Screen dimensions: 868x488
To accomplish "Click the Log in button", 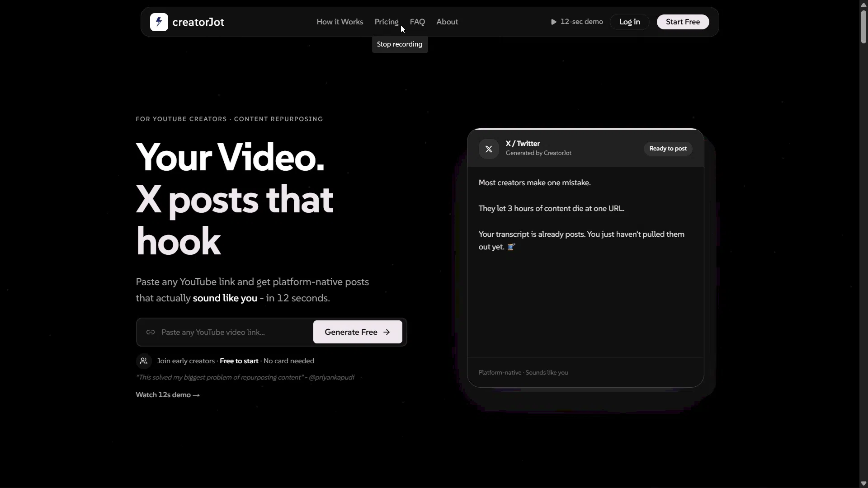I will coord(630,22).
